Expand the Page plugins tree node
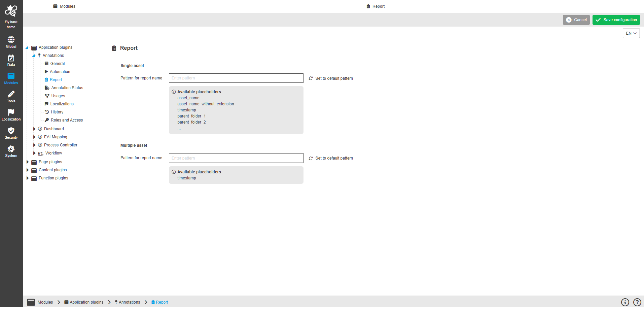The width and height of the screenshot is (644, 309). tap(28, 162)
